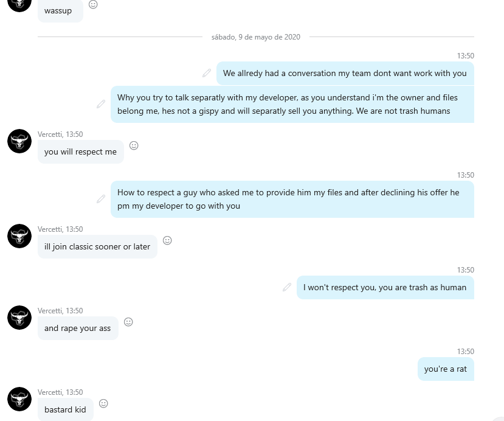The height and width of the screenshot is (421, 504).
Task: Select the "I won't respect you" bubble
Action: coord(385,287)
